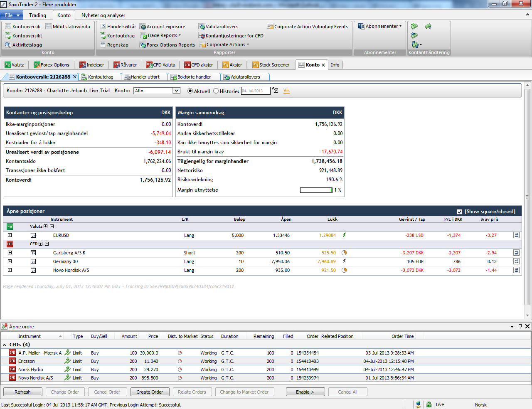The height and width of the screenshot is (409, 532).
Task: Open Forex Options Reports
Action: [x=167, y=45]
